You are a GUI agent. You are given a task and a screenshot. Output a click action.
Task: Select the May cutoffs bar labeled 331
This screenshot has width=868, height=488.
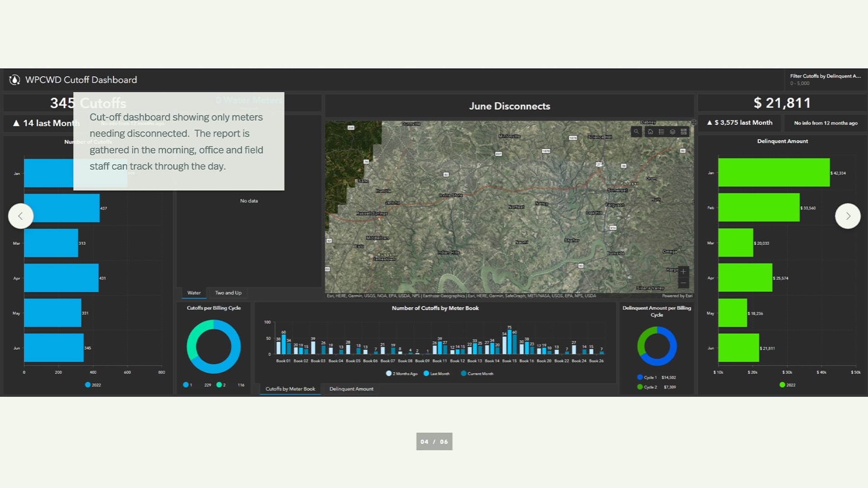(x=52, y=313)
